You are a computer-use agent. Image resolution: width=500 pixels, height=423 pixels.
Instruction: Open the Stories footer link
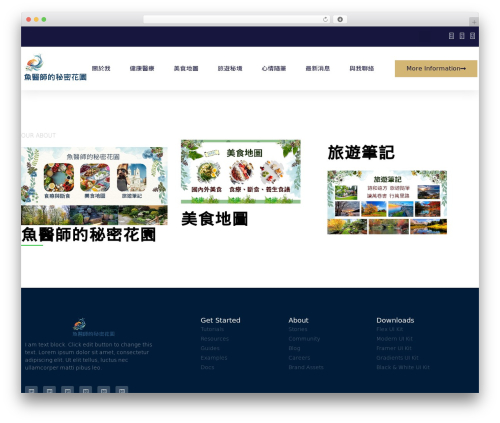coord(298,329)
